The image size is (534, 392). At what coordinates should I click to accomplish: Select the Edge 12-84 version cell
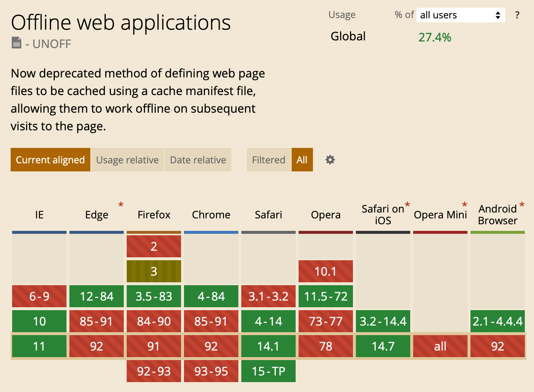coord(97,296)
